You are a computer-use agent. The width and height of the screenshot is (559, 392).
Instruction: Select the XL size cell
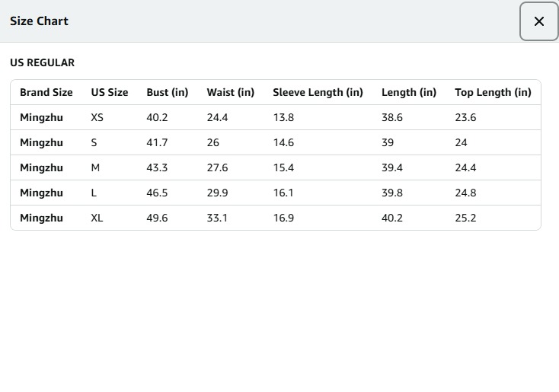[x=97, y=218]
